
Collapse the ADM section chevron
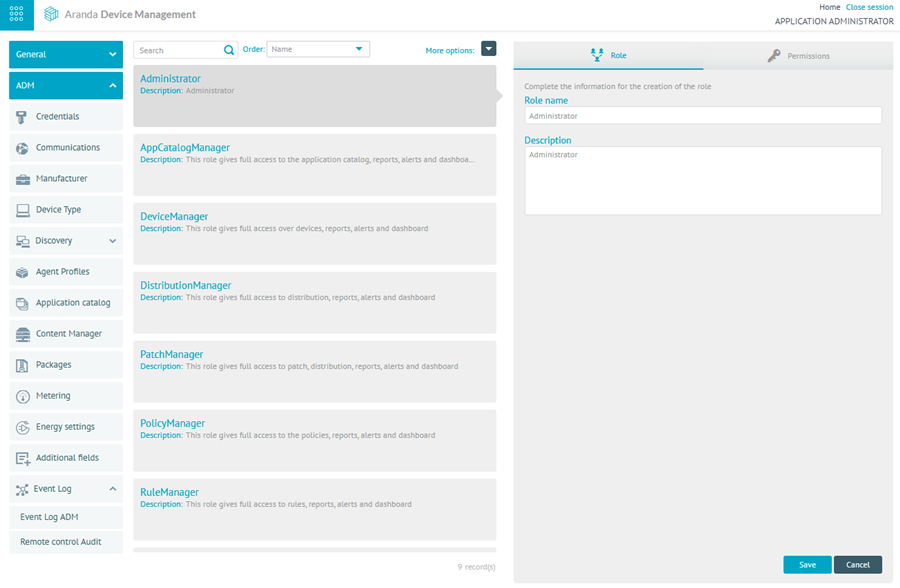click(x=112, y=86)
